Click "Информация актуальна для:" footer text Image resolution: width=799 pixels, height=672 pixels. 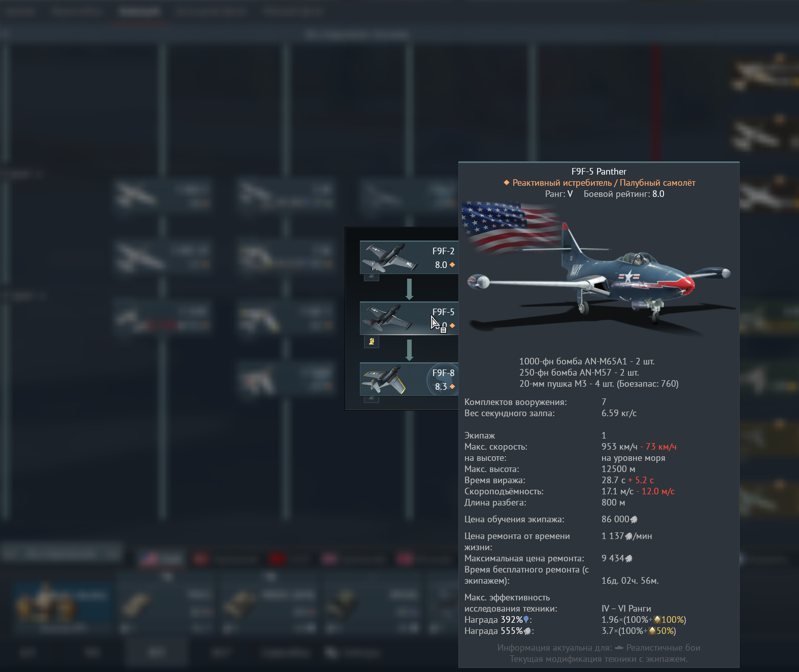pos(554,648)
